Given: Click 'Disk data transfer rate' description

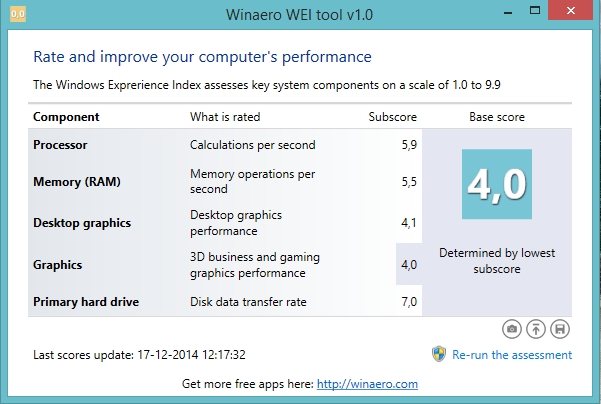Looking at the screenshot, I should (x=248, y=302).
